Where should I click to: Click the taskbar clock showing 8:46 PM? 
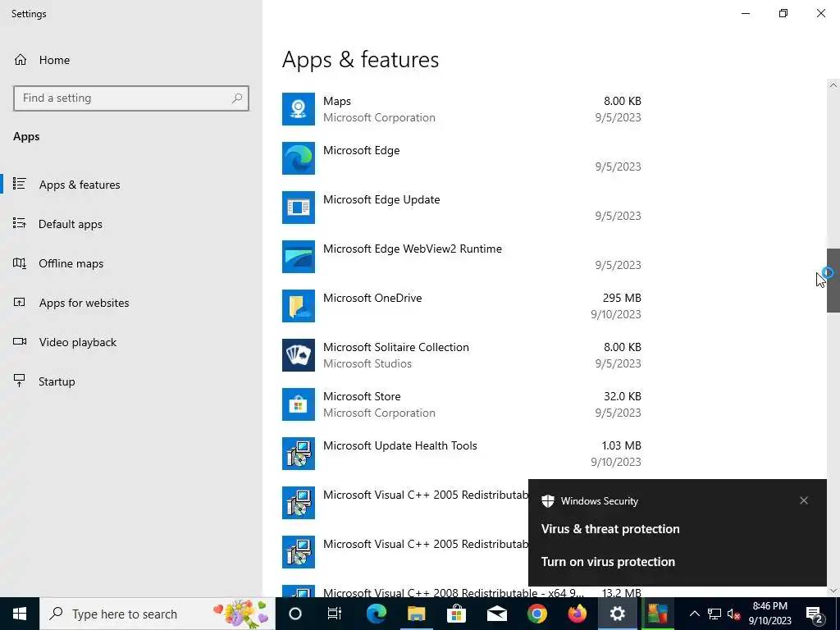point(769,614)
